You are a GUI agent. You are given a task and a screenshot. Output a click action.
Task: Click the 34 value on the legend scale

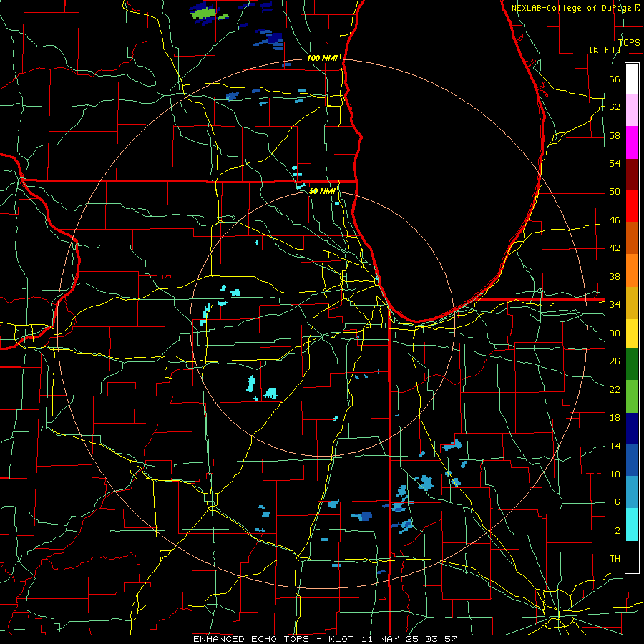click(x=615, y=305)
